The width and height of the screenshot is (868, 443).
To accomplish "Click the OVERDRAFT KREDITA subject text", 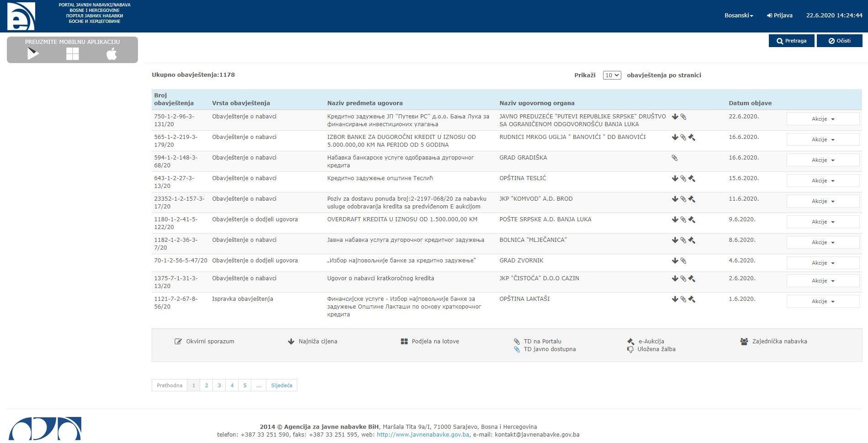I will (x=402, y=219).
